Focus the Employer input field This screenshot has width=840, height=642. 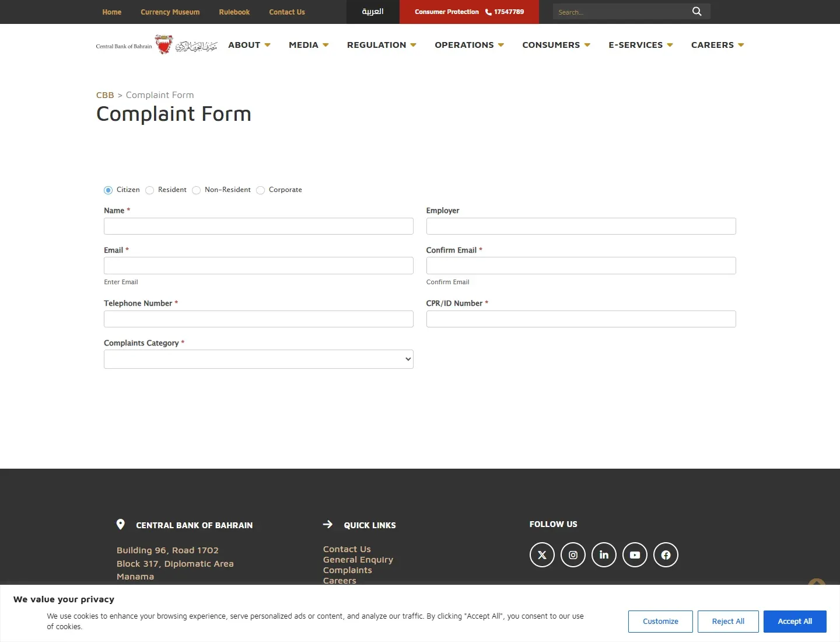(x=581, y=226)
